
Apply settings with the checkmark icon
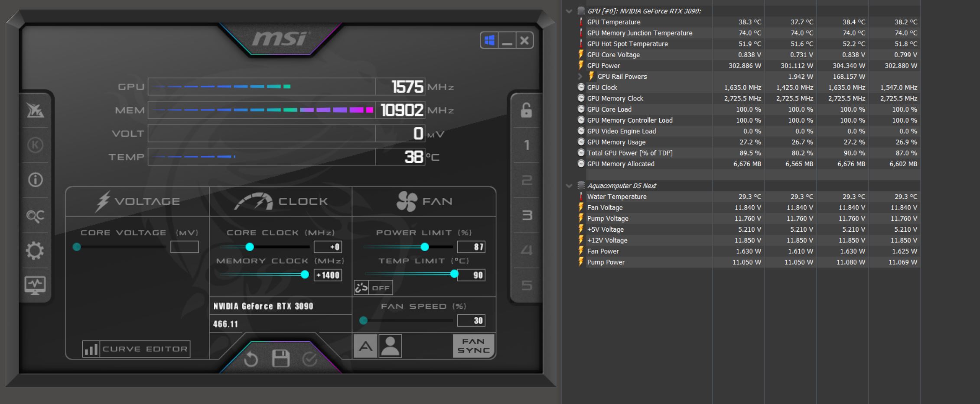point(310,359)
